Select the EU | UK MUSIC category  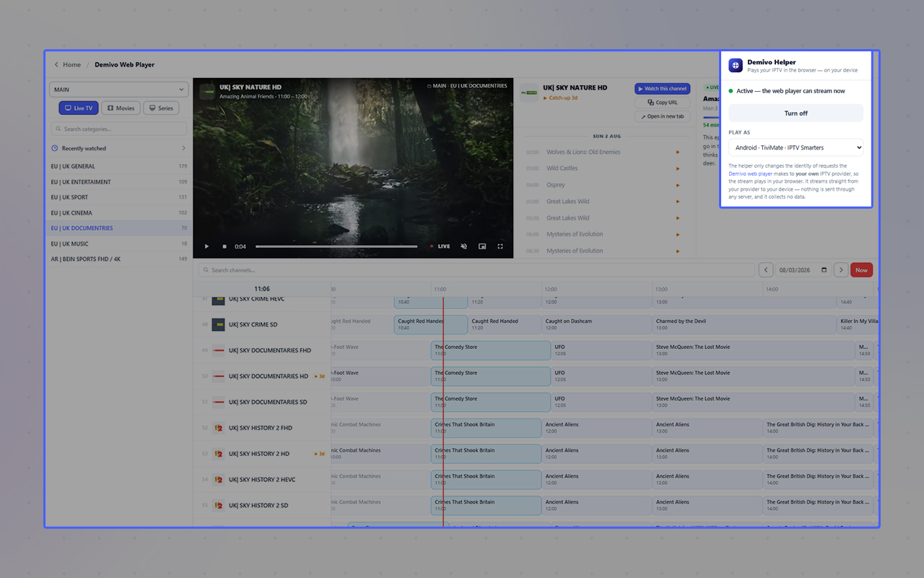(119, 243)
